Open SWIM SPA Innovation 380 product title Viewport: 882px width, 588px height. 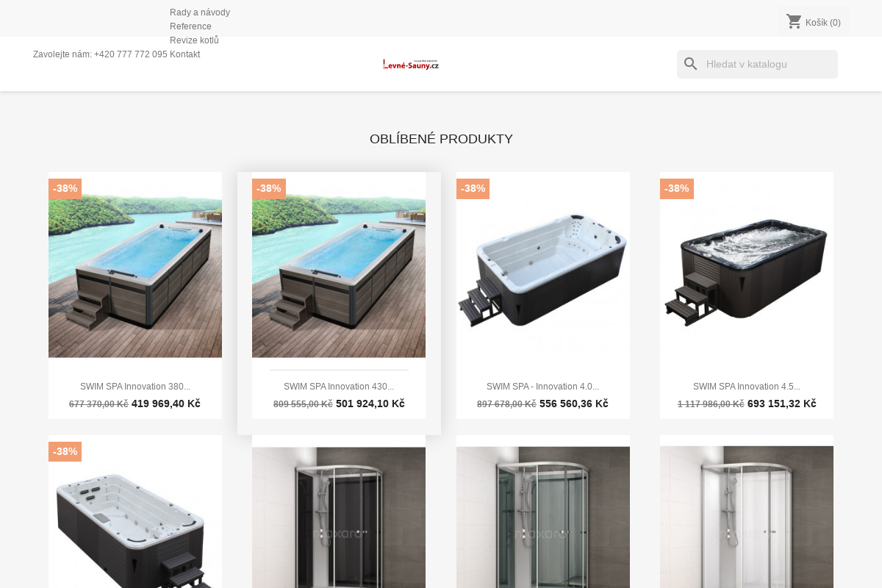(x=135, y=387)
